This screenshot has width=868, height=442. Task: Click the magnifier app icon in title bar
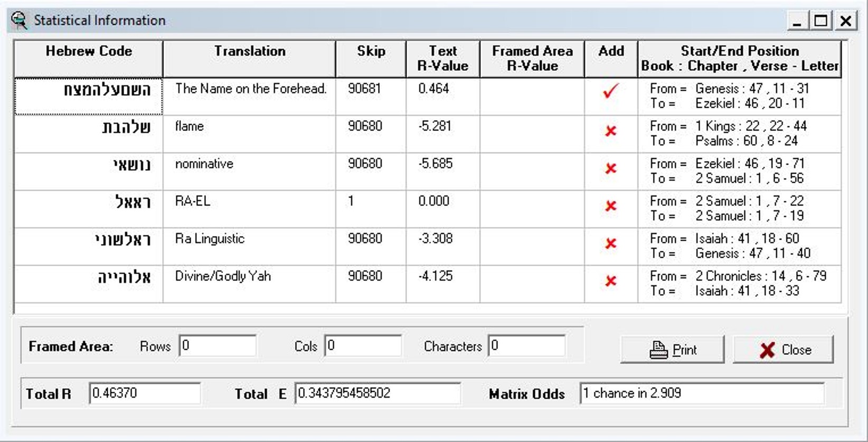19,21
